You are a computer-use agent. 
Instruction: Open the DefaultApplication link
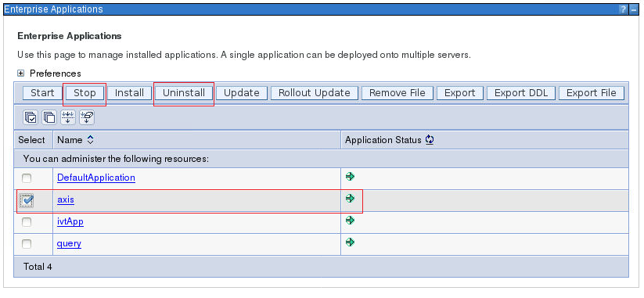(x=96, y=178)
